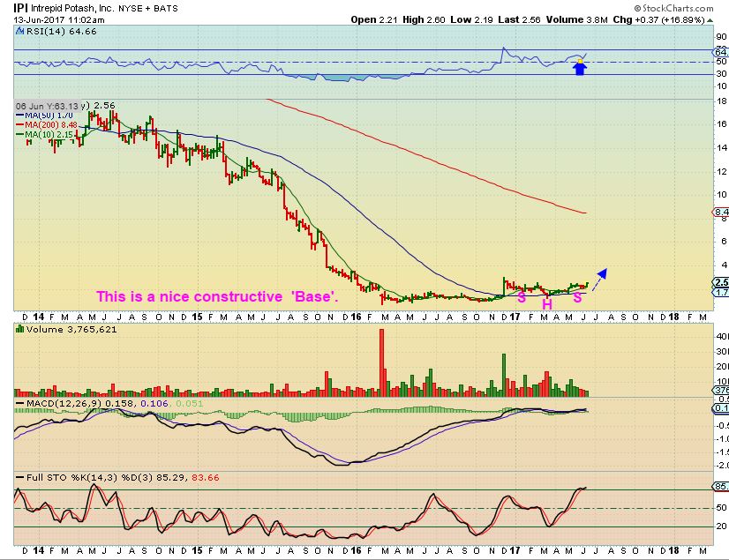Click the green MA(10) legend line swatch
The image size is (729, 560).
coord(20,134)
